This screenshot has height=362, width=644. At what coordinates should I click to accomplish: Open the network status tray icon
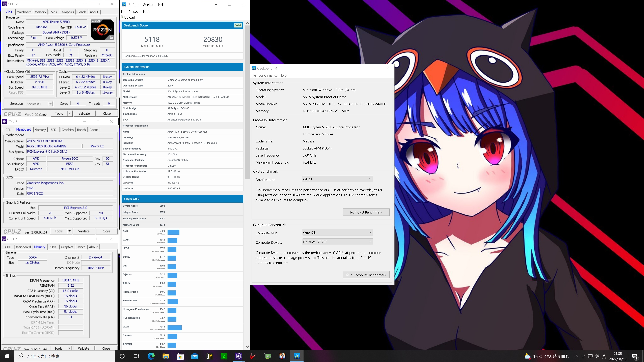pos(590,356)
